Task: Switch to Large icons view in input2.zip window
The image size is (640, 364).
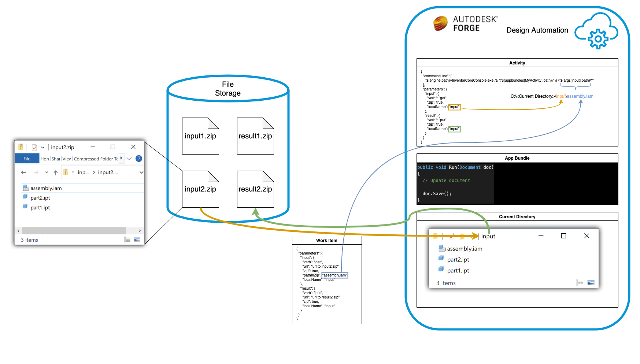Action: [137, 239]
